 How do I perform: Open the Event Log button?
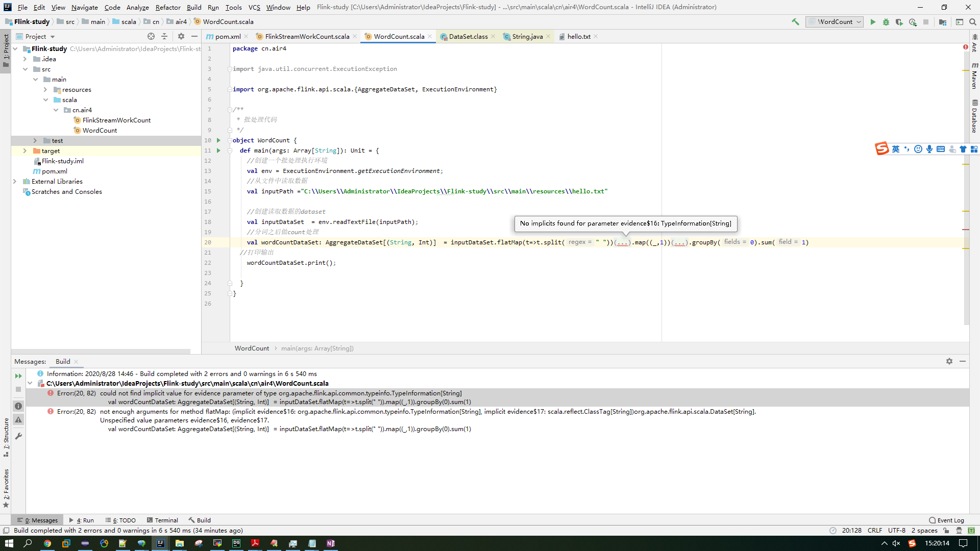point(947,520)
